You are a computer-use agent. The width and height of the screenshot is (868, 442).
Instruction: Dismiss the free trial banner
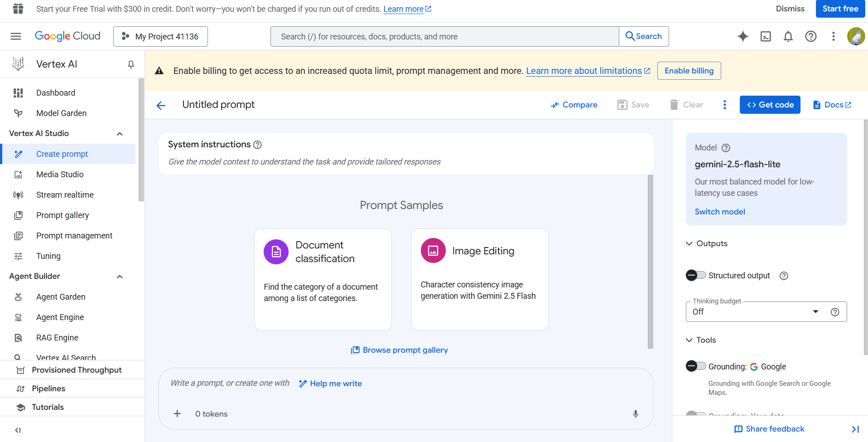790,9
